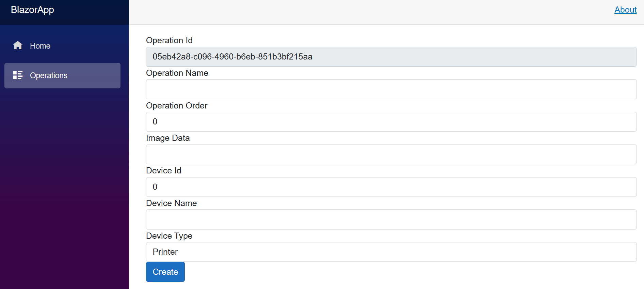Click the Device Id number field

coord(391,187)
